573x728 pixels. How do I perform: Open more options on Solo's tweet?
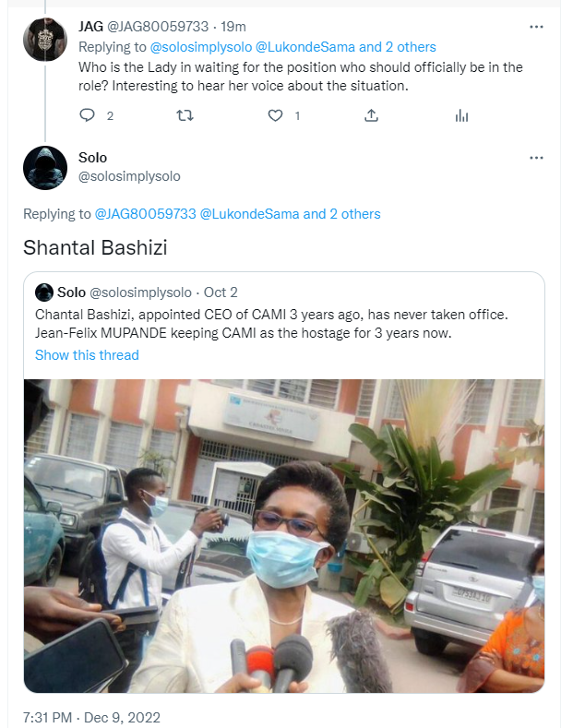pyautogui.click(x=536, y=158)
